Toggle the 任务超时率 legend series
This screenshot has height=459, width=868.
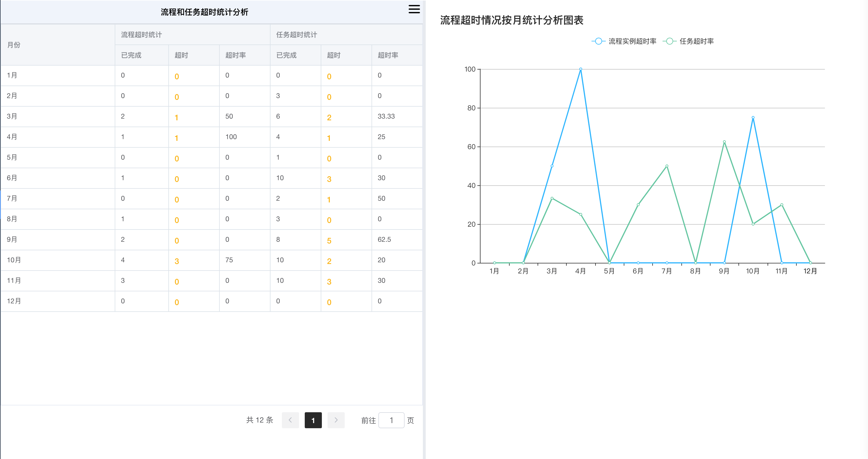click(x=688, y=41)
